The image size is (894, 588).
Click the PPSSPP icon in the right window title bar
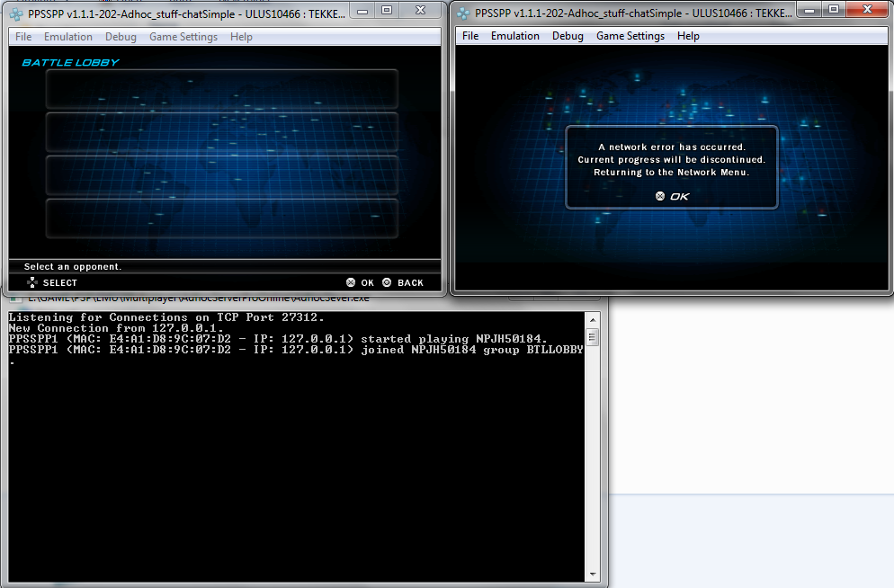(462, 13)
